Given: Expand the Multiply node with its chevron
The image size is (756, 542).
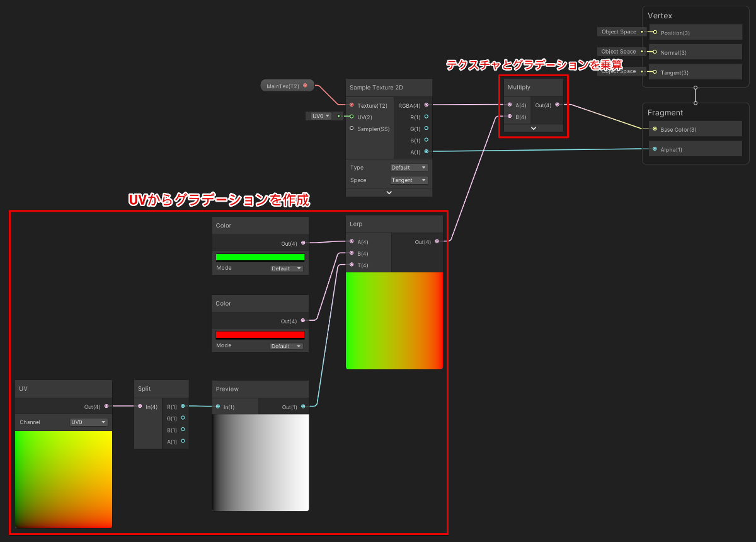Looking at the screenshot, I should [x=533, y=128].
